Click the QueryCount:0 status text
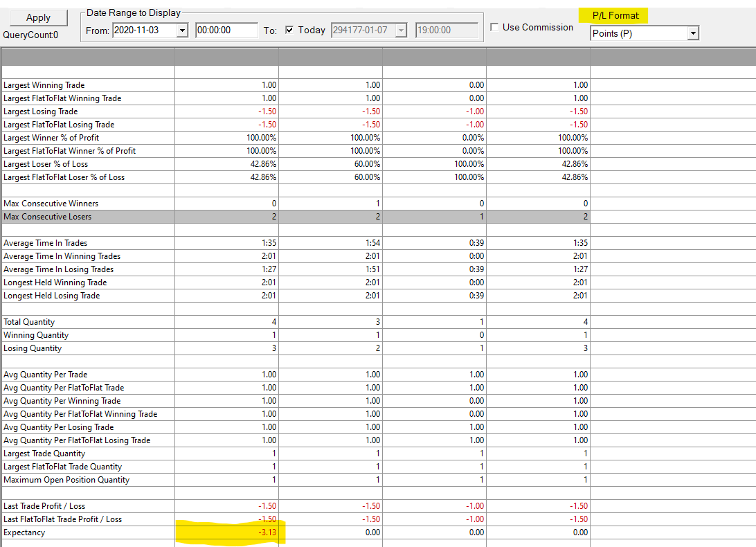 [30, 35]
